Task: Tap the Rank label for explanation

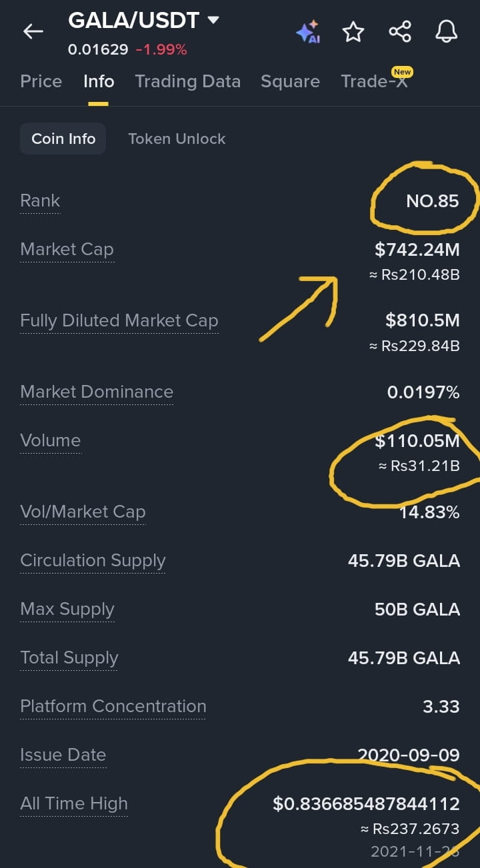Action: (40, 201)
